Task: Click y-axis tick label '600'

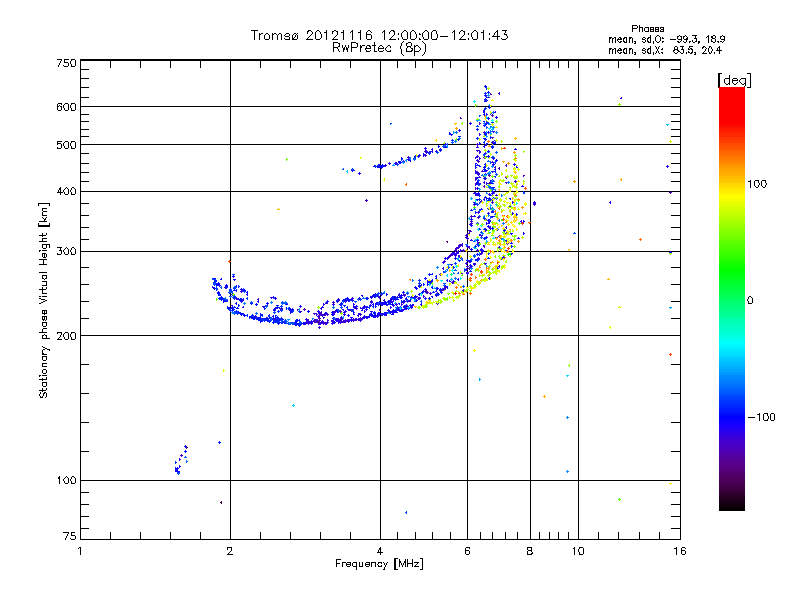Action: (66, 107)
